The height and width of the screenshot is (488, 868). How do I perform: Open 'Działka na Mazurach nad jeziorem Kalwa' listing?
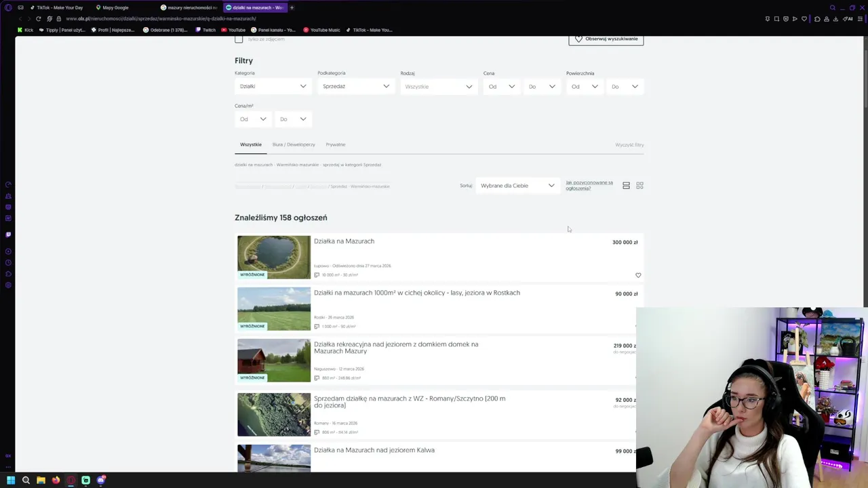pyautogui.click(x=374, y=450)
